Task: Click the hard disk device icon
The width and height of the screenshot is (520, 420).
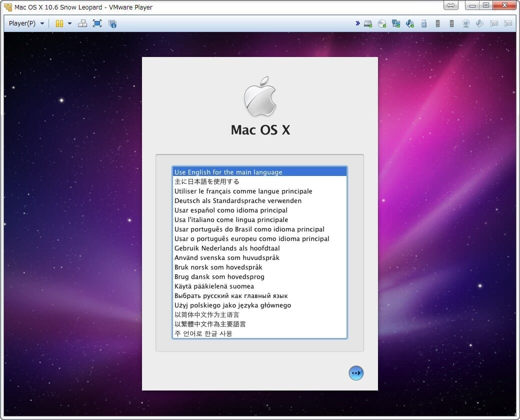Action: coord(368,23)
